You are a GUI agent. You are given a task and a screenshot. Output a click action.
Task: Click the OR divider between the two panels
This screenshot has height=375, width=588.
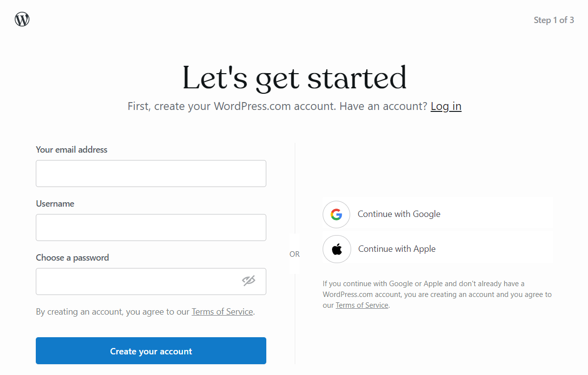[294, 254]
